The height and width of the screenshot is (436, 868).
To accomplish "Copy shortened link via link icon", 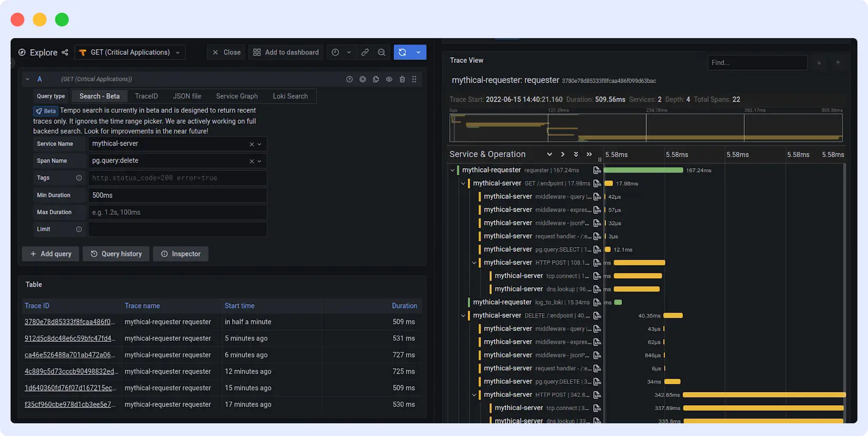I will point(365,52).
